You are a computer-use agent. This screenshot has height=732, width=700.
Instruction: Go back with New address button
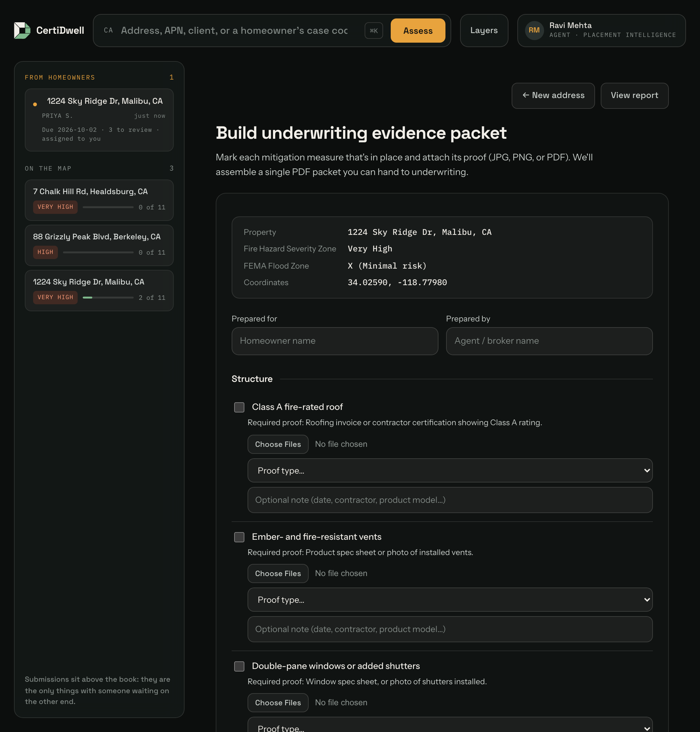[553, 95]
